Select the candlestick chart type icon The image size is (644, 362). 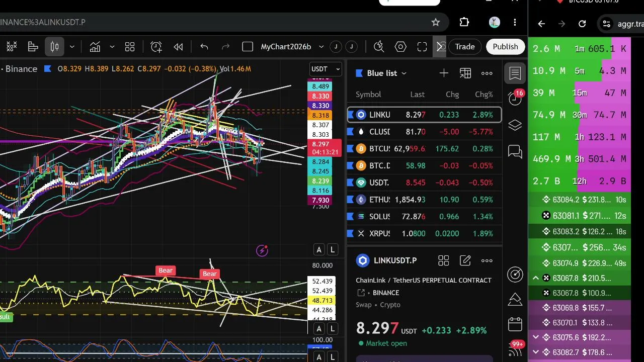click(54, 47)
